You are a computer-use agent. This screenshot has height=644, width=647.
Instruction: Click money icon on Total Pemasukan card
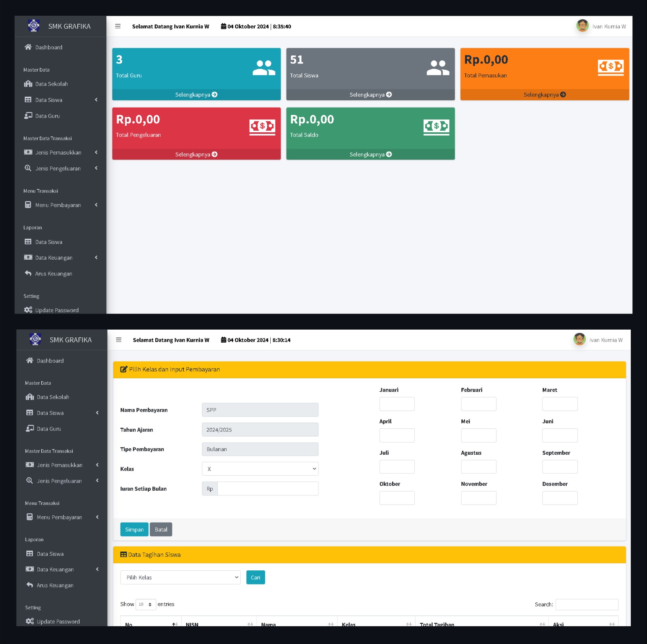click(611, 67)
